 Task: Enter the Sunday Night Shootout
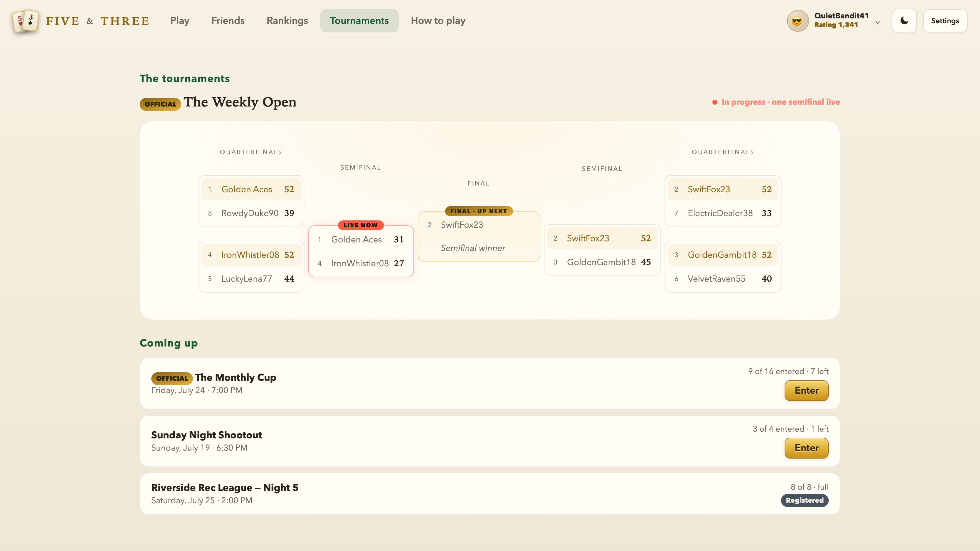806,448
